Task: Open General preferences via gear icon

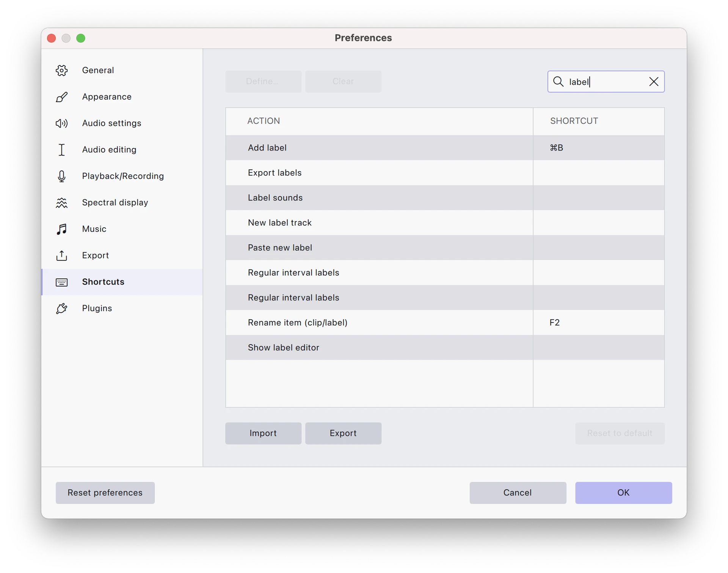Action: [x=61, y=70]
